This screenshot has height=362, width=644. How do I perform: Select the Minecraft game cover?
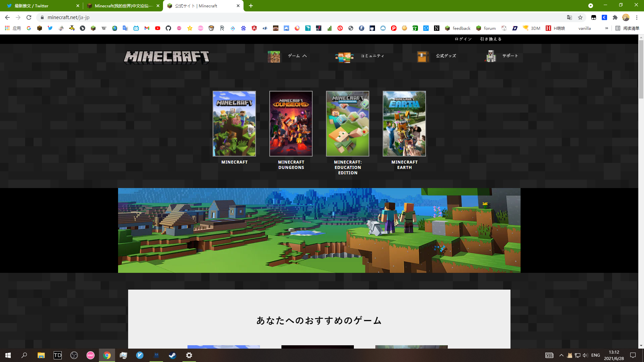coord(234,124)
